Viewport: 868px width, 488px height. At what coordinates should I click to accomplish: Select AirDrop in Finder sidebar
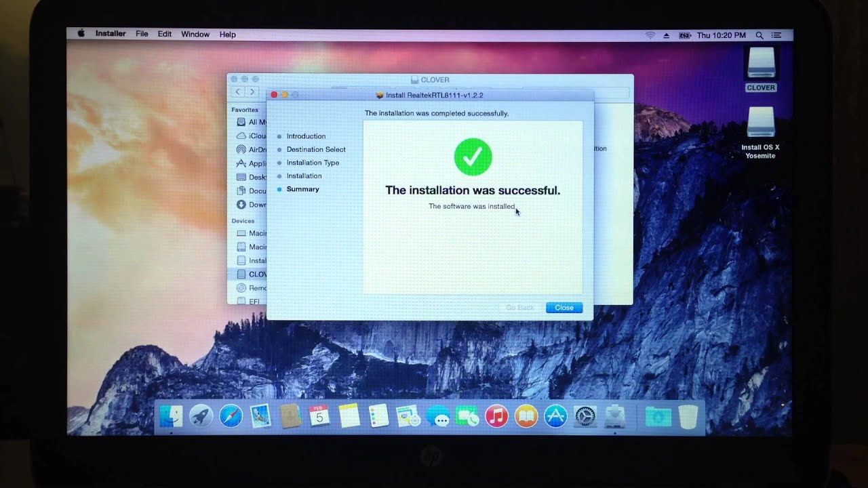pos(251,150)
